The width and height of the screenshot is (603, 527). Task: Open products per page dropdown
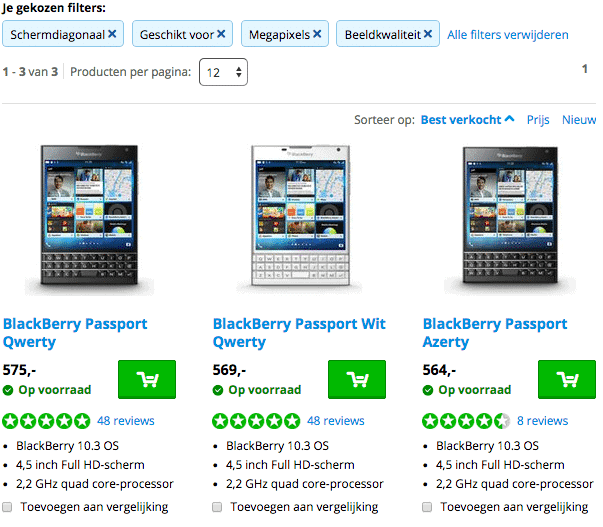tap(223, 72)
